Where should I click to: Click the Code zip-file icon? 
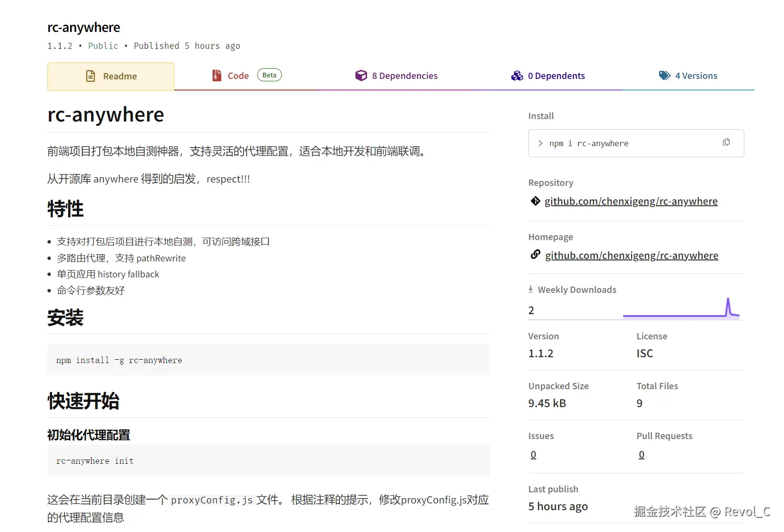pos(216,76)
